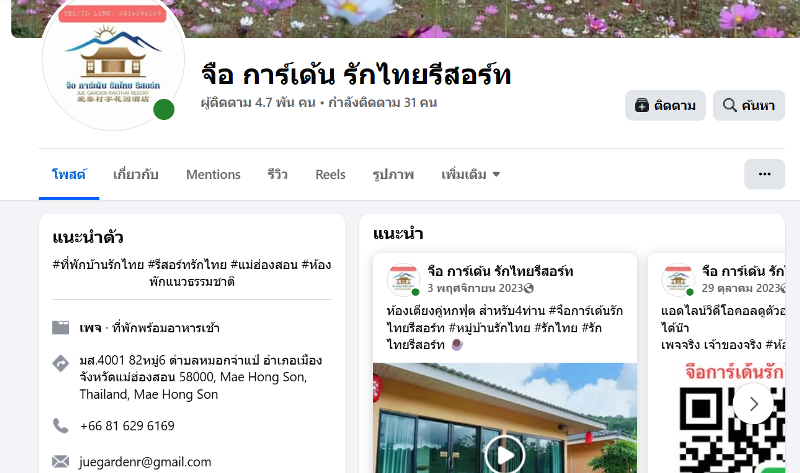Click the email envelope icon
800x473 pixels.
[60, 462]
